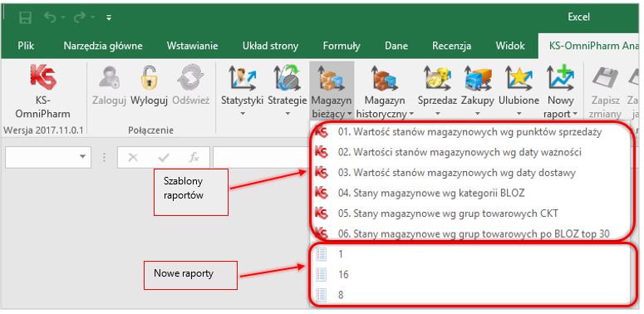This screenshot has width=644, height=314.
Task: Open the Undo history dropdown arrow
Action: coord(63,17)
